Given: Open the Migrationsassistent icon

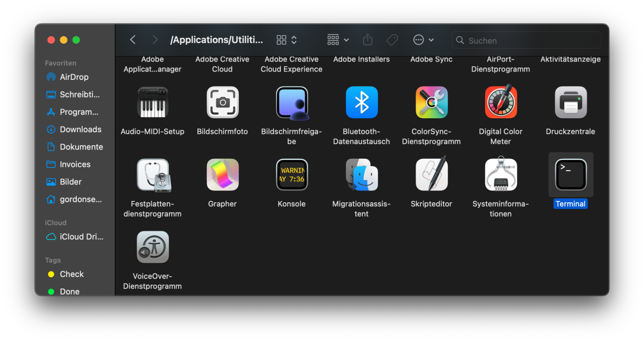Looking at the screenshot, I should [x=361, y=175].
